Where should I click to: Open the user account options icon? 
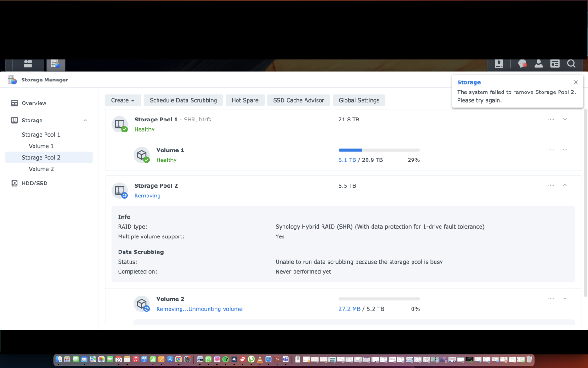tap(538, 64)
